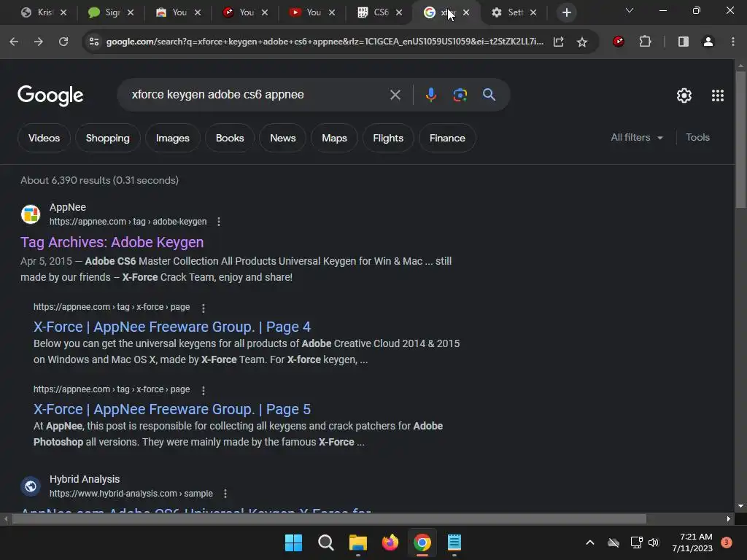747x560 pixels.
Task: Open X-Force AppNee Freeware Group Page 4
Action: pyautogui.click(x=172, y=327)
